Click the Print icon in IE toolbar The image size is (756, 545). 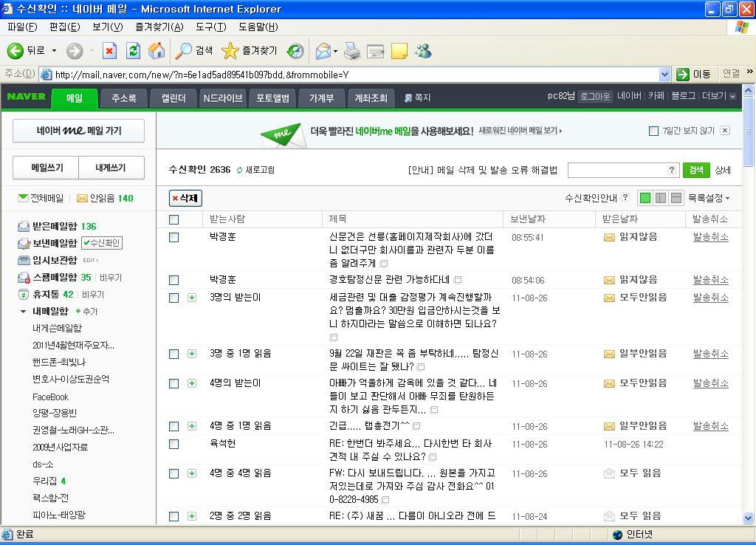tap(352, 51)
